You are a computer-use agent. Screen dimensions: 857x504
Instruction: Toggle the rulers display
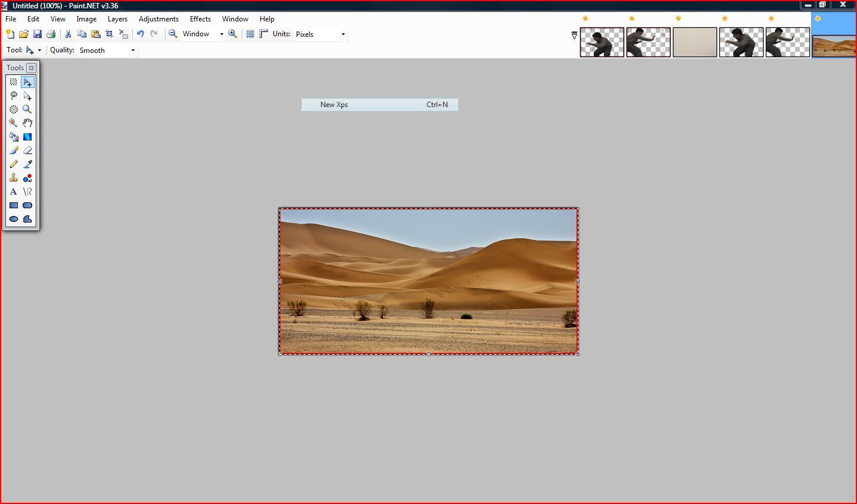tap(263, 34)
